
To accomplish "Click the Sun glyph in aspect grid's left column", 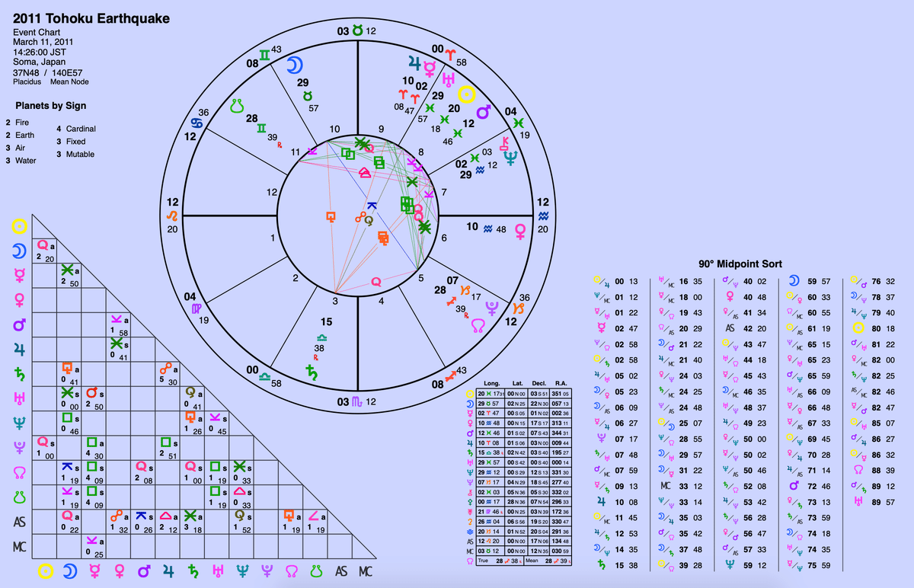I will click(x=20, y=225).
